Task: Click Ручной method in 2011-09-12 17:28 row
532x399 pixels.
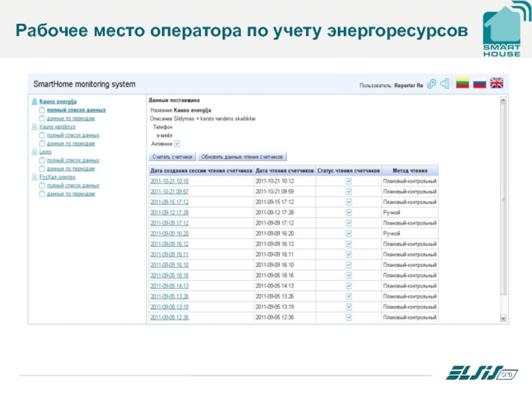Action: tap(392, 213)
